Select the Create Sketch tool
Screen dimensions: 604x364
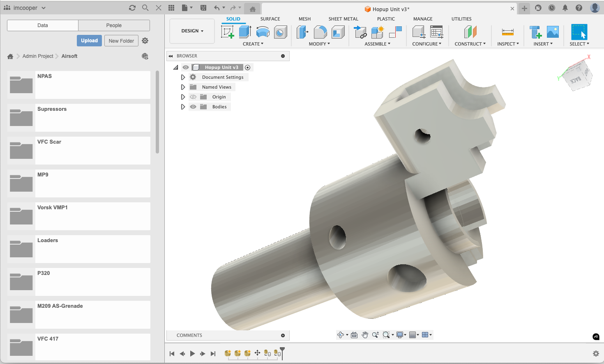pos(227,32)
